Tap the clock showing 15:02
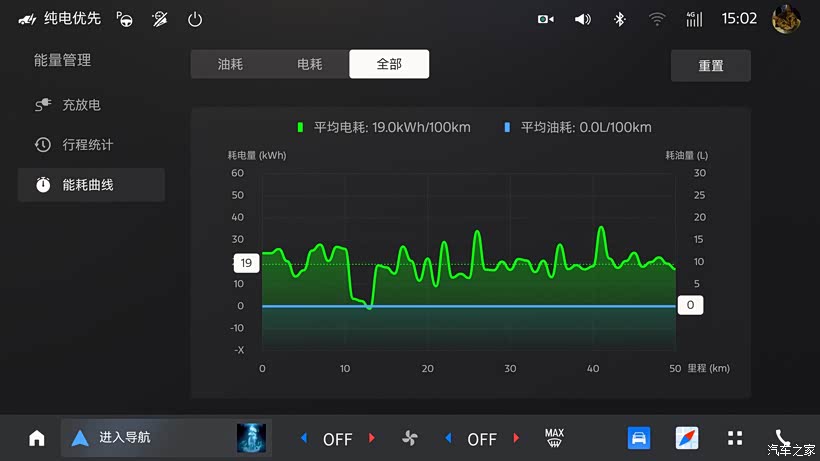This screenshot has height=461, width=820. point(739,19)
